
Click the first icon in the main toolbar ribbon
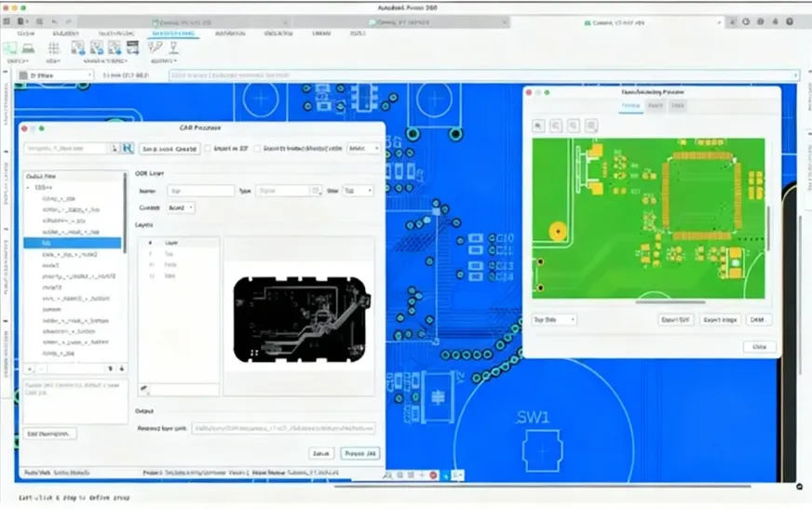(11, 47)
